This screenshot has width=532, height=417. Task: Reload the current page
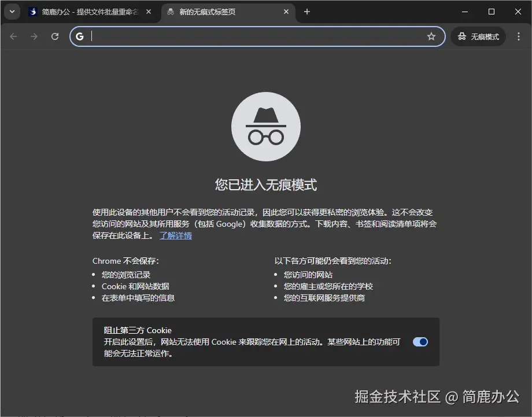point(55,36)
